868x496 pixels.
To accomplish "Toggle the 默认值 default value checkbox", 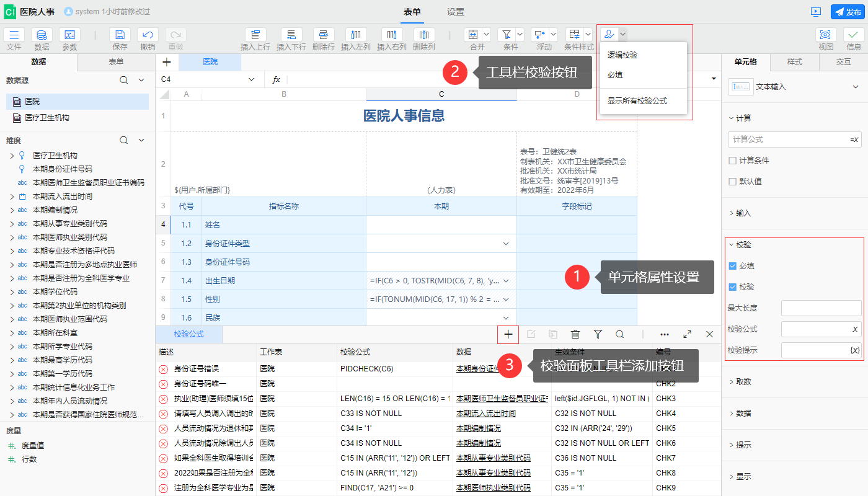I will coord(733,182).
